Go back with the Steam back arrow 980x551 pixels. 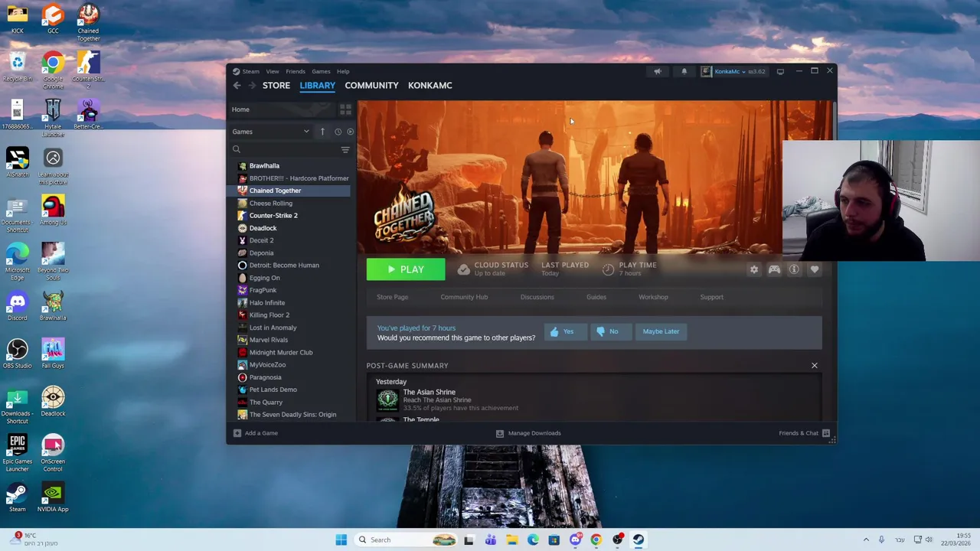pos(237,86)
